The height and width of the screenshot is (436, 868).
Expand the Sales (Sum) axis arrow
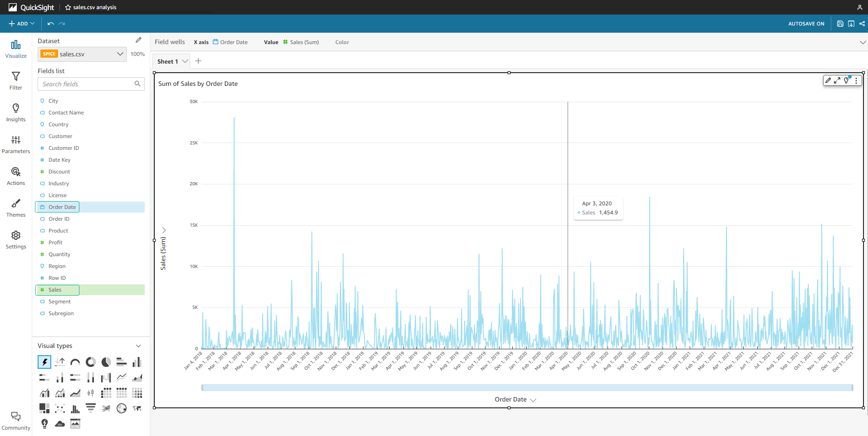pos(164,230)
